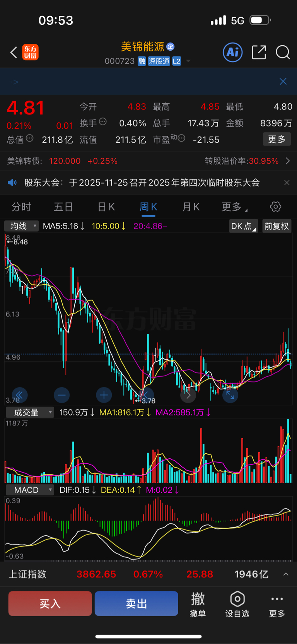The image size is (297, 644).
Task: Expand chart to fullscreen icon
Action: point(230,395)
